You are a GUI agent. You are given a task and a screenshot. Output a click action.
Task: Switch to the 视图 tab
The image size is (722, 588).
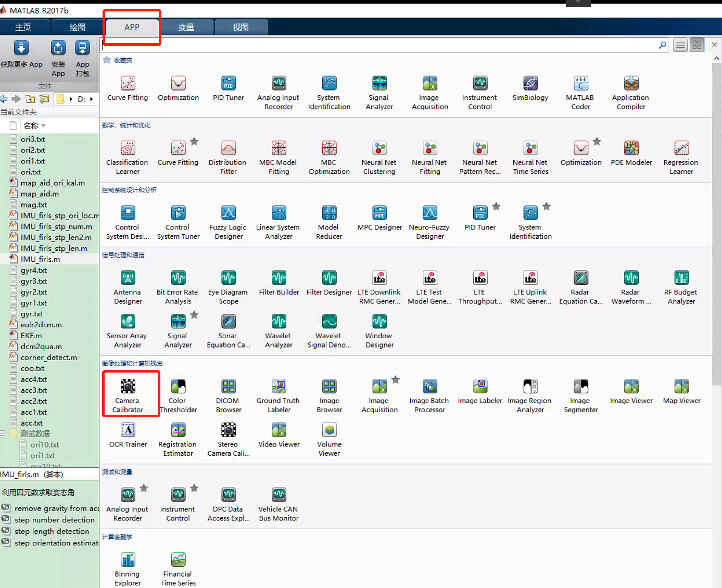click(x=240, y=27)
